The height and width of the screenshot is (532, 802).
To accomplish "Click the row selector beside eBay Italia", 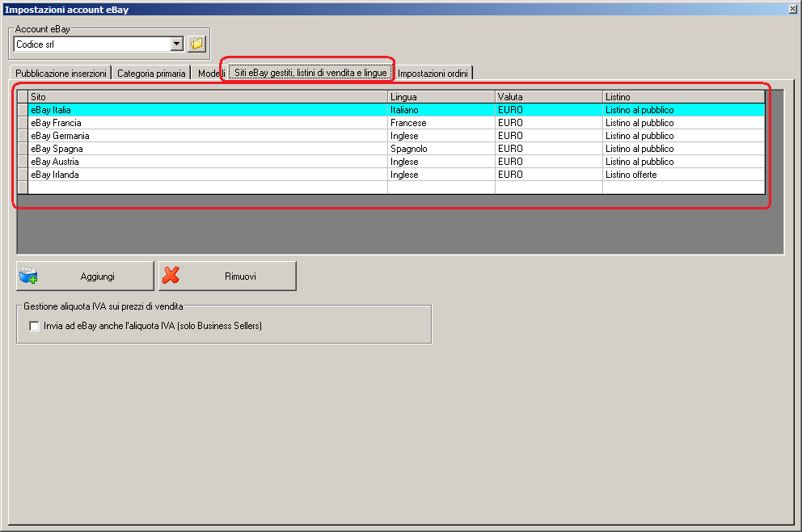I will 23,109.
